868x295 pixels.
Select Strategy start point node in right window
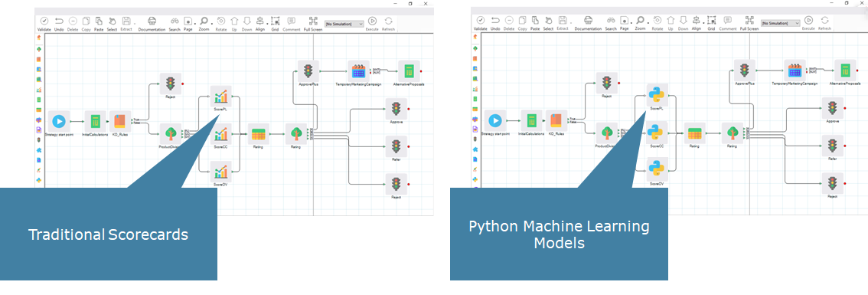[495, 121]
